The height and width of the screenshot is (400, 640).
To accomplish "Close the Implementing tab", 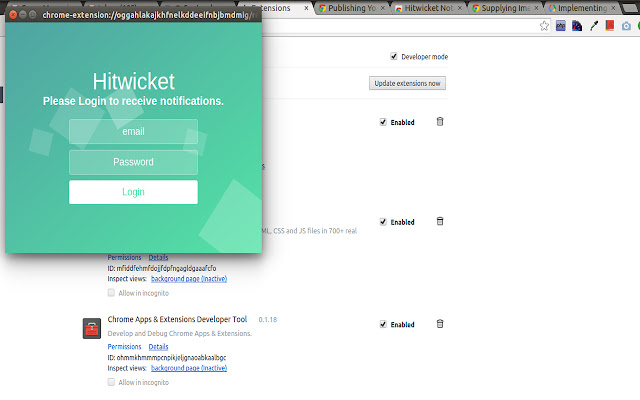I will pyautogui.click(x=613, y=8).
